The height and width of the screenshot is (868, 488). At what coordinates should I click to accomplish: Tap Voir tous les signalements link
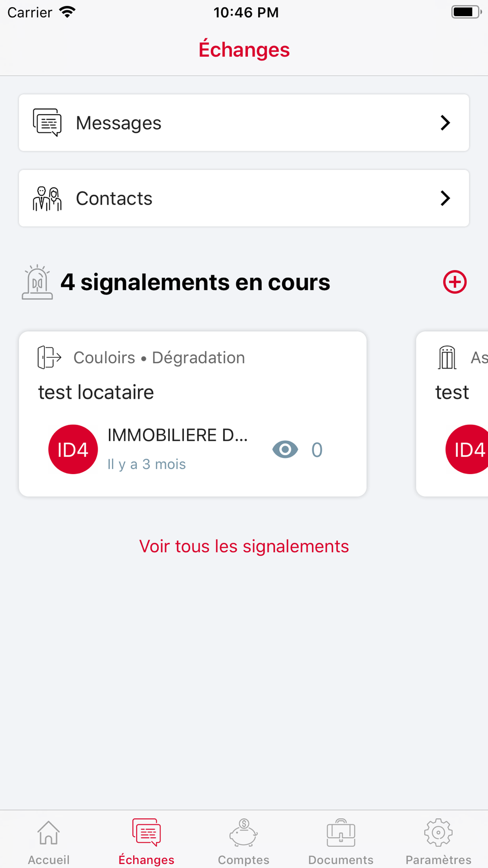tap(244, 546)
